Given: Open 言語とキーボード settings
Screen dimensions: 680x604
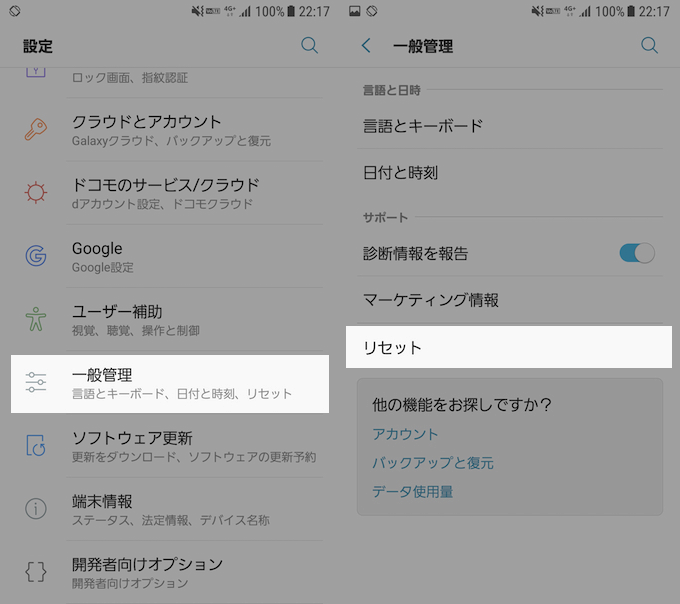Looking at the screenshot, I should (508, 126).
